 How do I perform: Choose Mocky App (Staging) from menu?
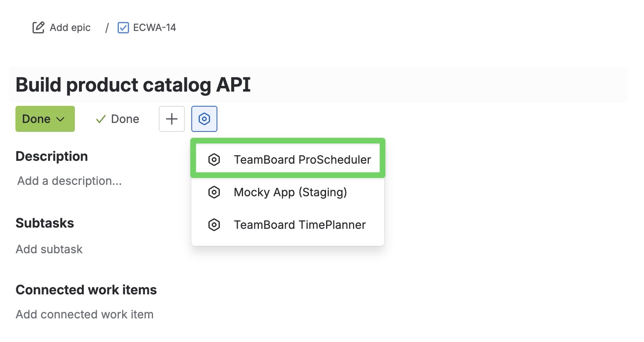[x=290, y=192]
